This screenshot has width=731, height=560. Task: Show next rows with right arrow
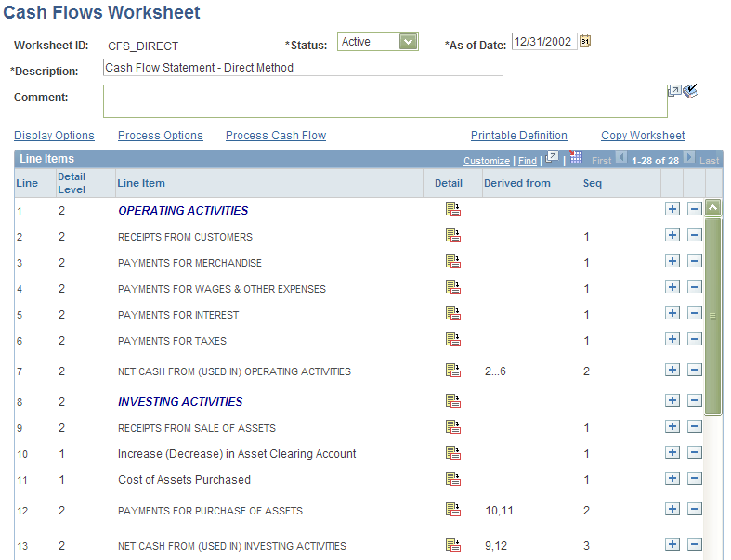tap(689, 158)
